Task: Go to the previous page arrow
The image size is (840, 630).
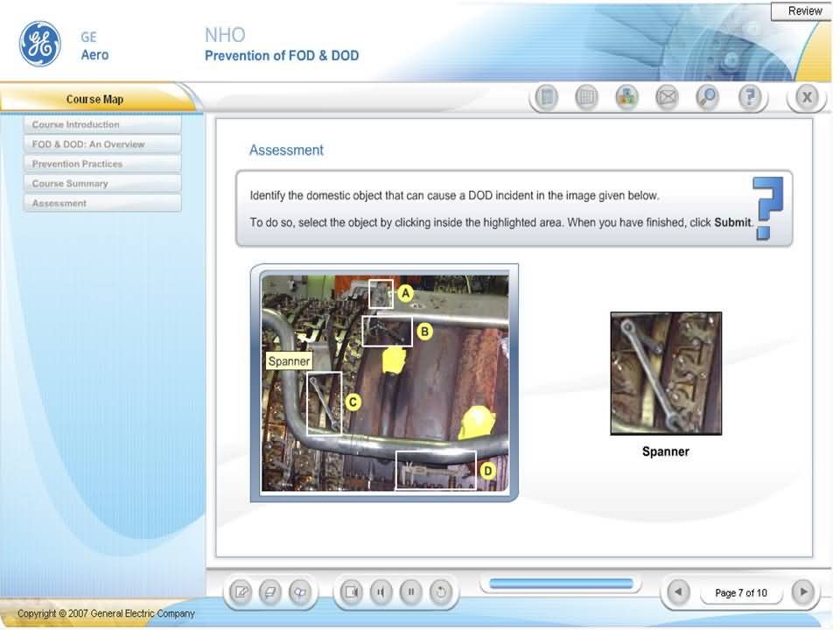Action: tap(677, 592)
